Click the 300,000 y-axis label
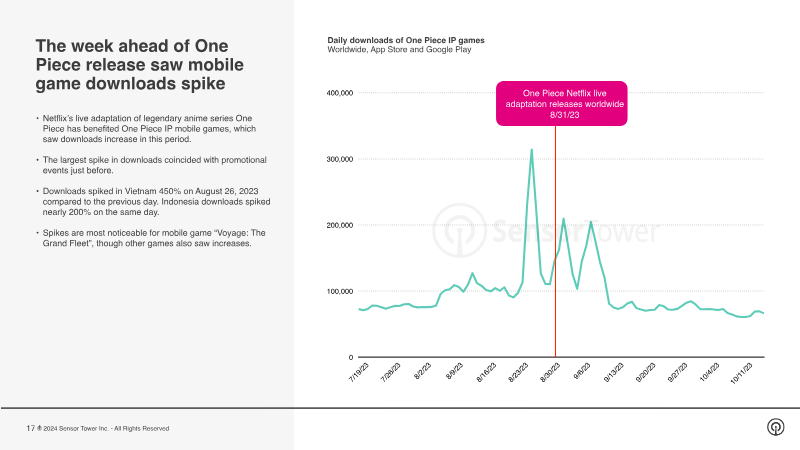 [340, 159]
